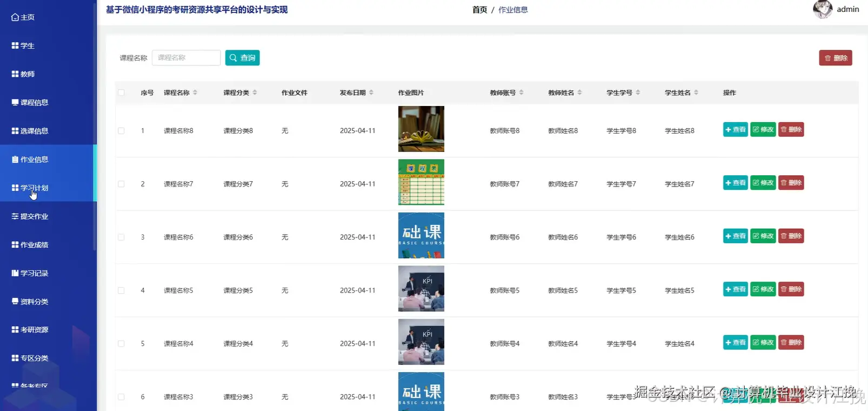
Task: Check the row for 课程名称8
Action: tap(121, 131)
